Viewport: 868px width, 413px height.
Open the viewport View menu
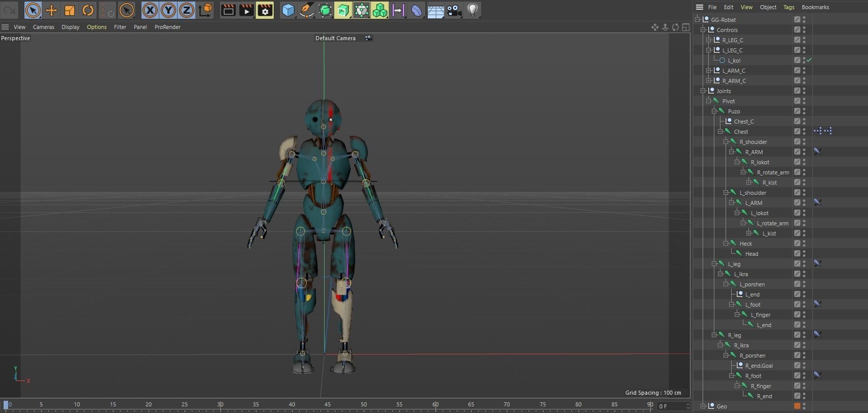tap(19, 27)
